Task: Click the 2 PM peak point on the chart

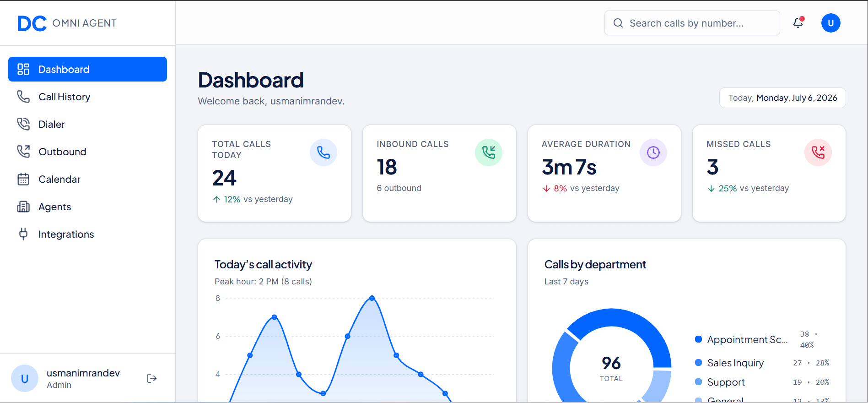Action: (x=372, y=298)
